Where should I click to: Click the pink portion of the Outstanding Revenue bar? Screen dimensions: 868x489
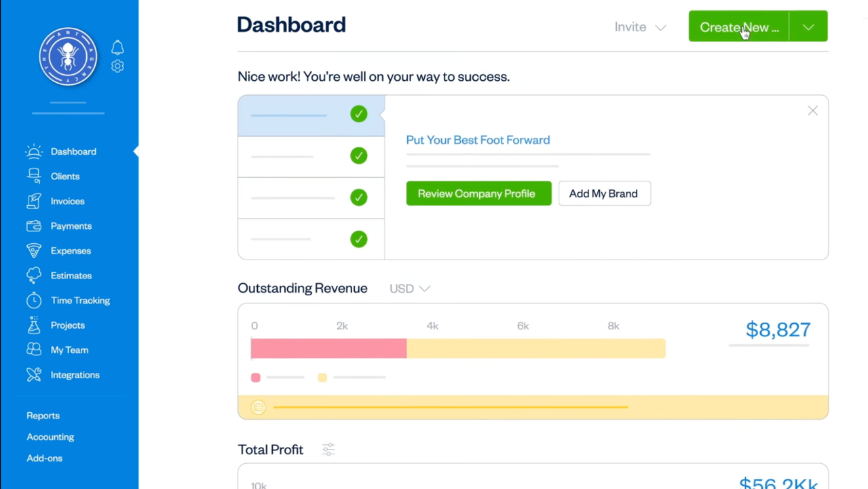[328, 348]
